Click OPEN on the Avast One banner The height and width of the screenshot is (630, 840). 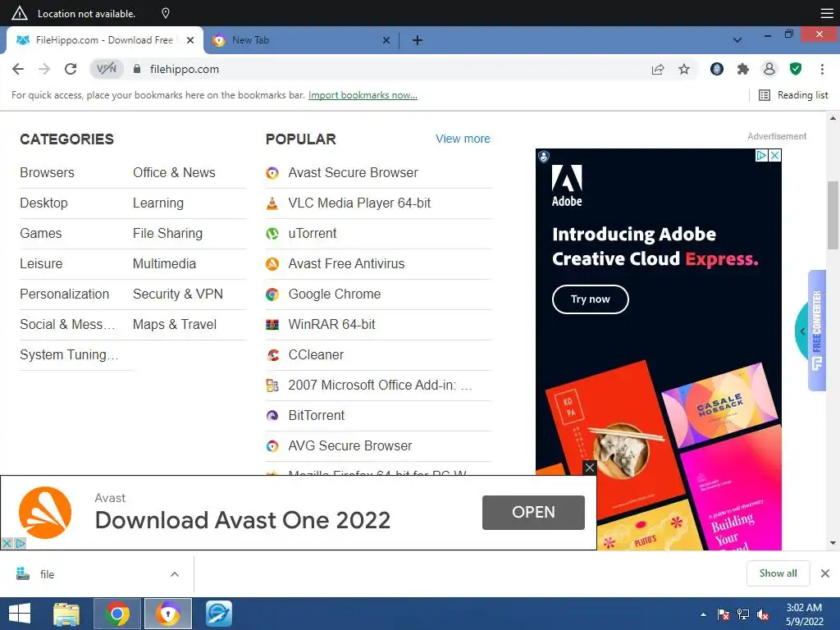click(533, 513)
